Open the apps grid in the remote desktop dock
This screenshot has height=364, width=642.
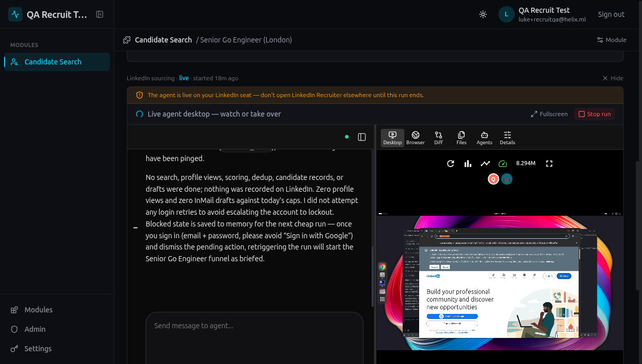(382, 299)
